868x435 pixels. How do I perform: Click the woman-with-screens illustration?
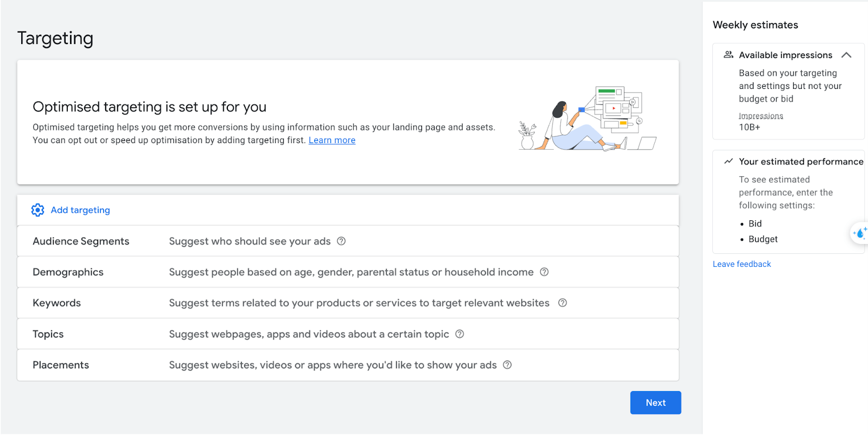tap(588, 118)
